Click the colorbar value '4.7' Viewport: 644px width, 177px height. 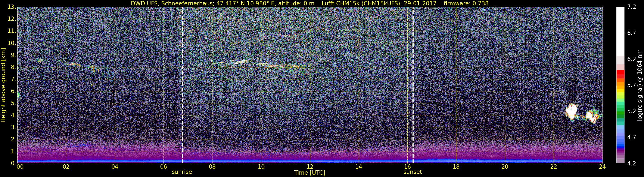tap(632, 137)
